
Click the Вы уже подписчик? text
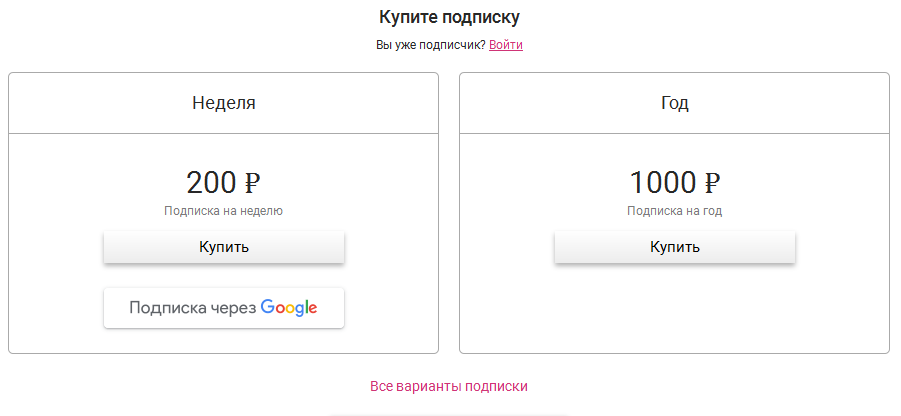pyautogui.click(x=431, y=45)
